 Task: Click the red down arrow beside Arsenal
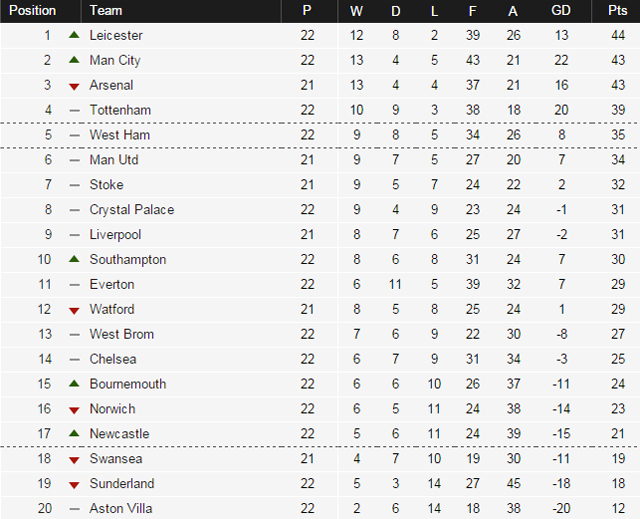[74, 86]
